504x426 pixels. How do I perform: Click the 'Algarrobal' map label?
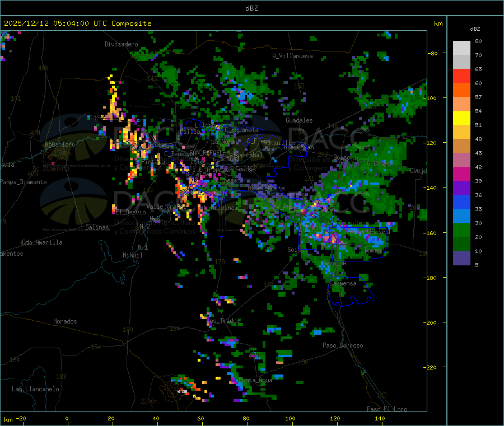point(246,155)
